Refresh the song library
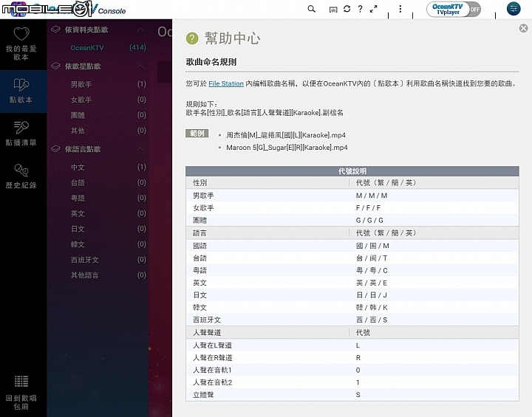The width and height of the screenshot is (532, 417). click(x=347, y=9)
